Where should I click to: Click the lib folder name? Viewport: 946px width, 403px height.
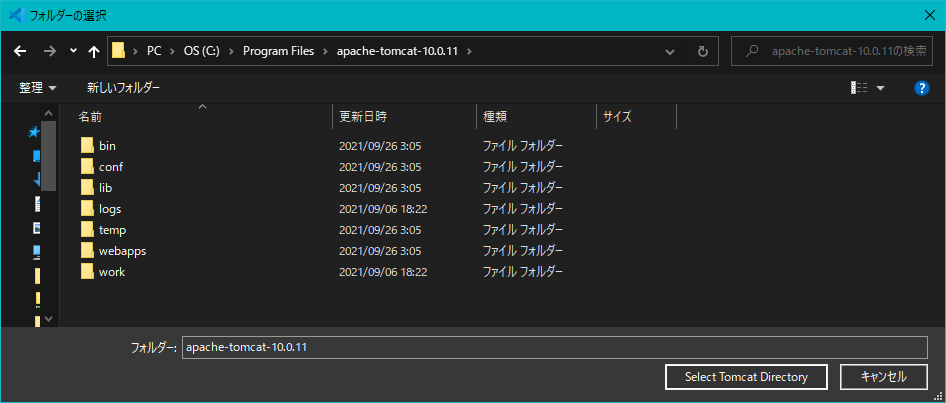point(106,188)
